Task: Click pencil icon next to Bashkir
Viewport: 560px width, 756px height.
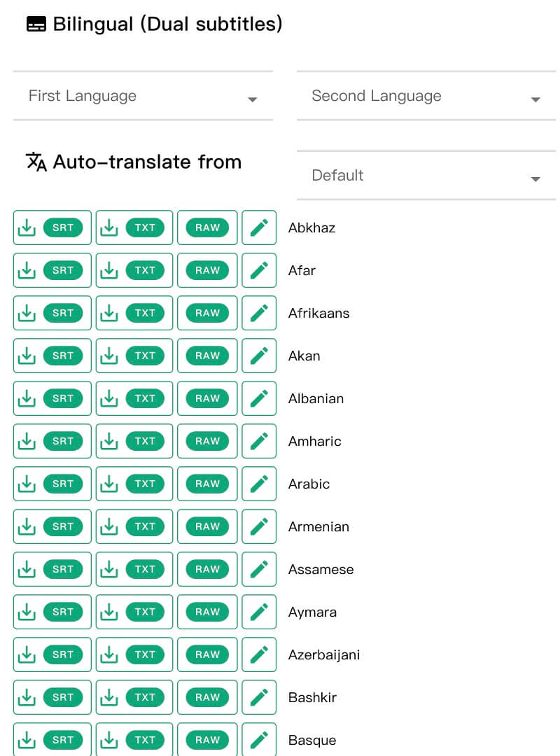Action: click(259, 697)
